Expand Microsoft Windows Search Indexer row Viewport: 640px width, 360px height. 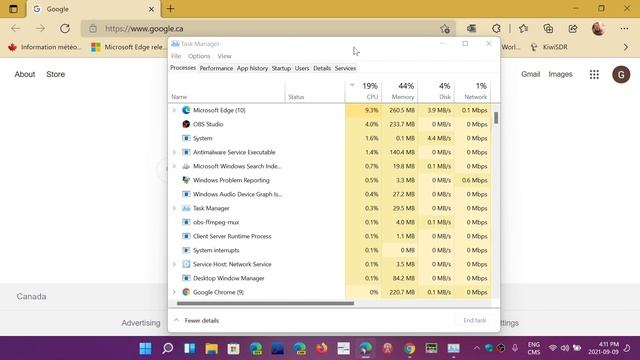[x=174, y=166]
